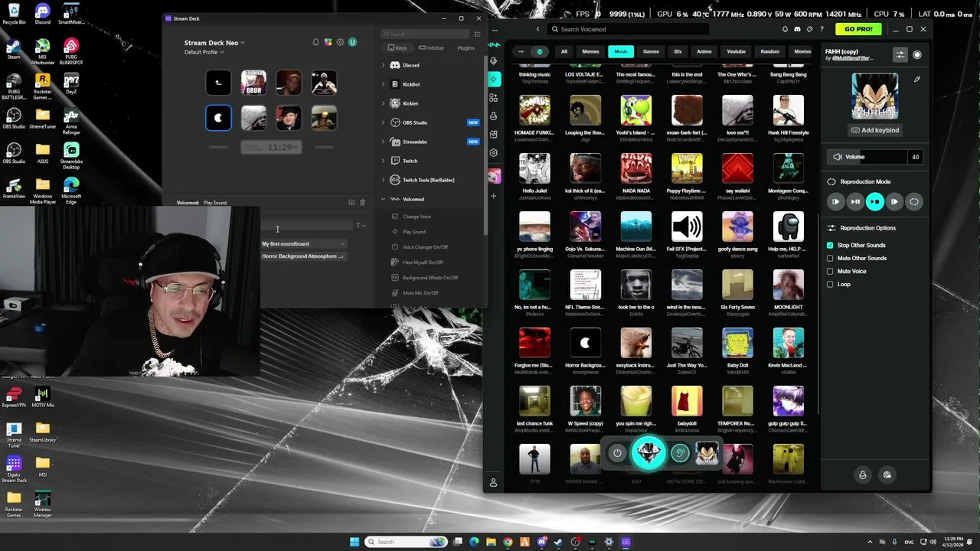Select the Voicemod soundboard sidebar icon
980x551 pixels.
pos(494,79)
